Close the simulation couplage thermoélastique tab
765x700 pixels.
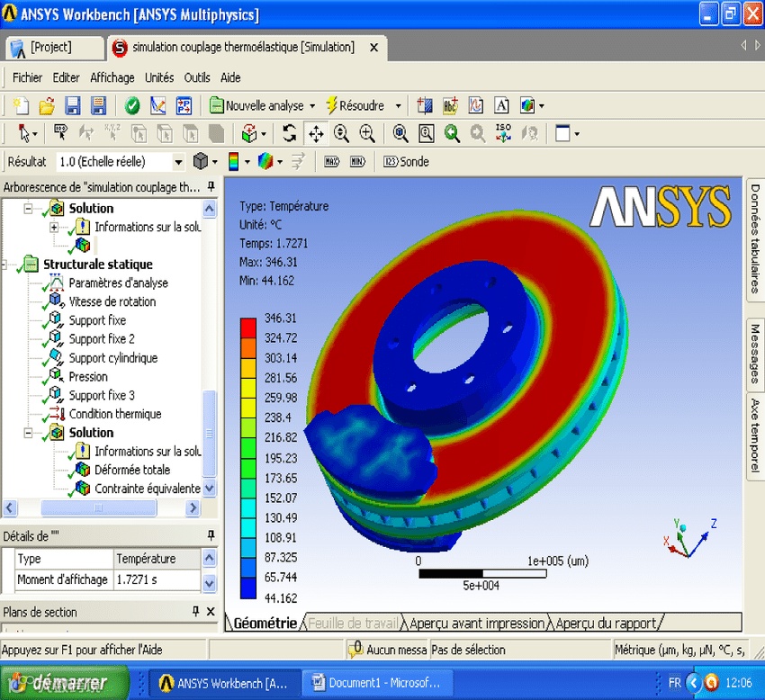click(373, 48)
